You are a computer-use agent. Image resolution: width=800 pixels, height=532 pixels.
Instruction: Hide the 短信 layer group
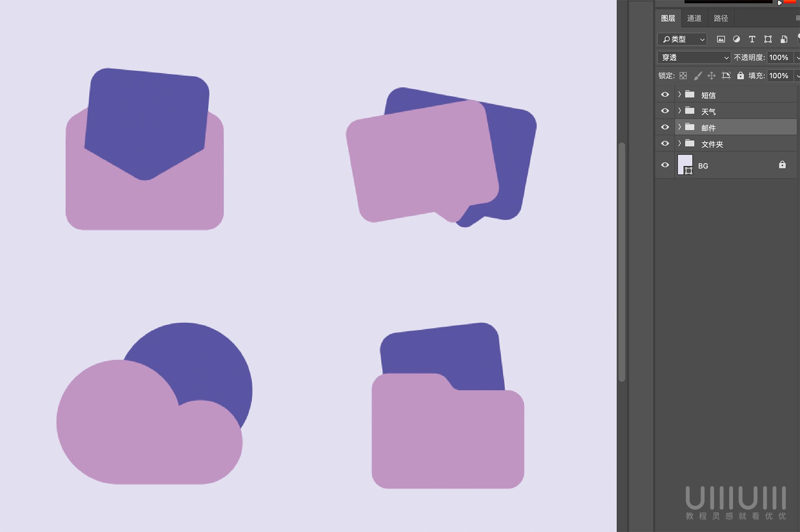665,94
